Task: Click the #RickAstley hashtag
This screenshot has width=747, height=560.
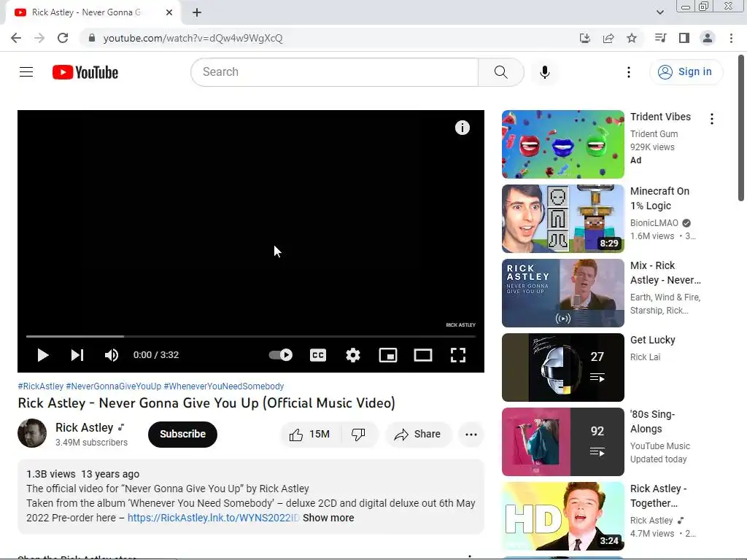Action: [x=41, y=386]
